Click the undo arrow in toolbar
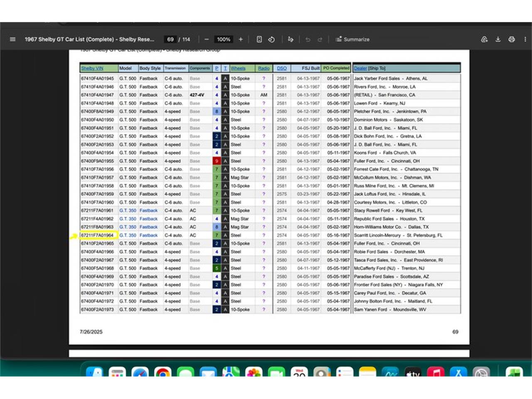 [x=308, y=39]
